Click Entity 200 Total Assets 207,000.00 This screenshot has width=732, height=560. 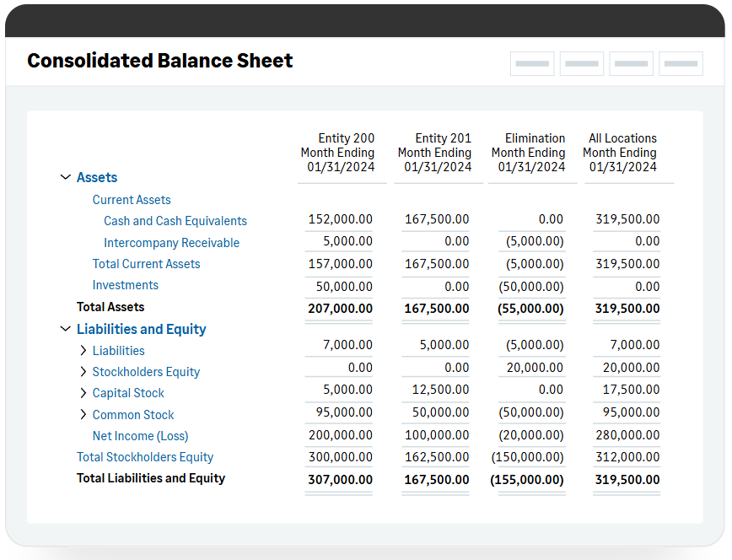pos(341,309)
